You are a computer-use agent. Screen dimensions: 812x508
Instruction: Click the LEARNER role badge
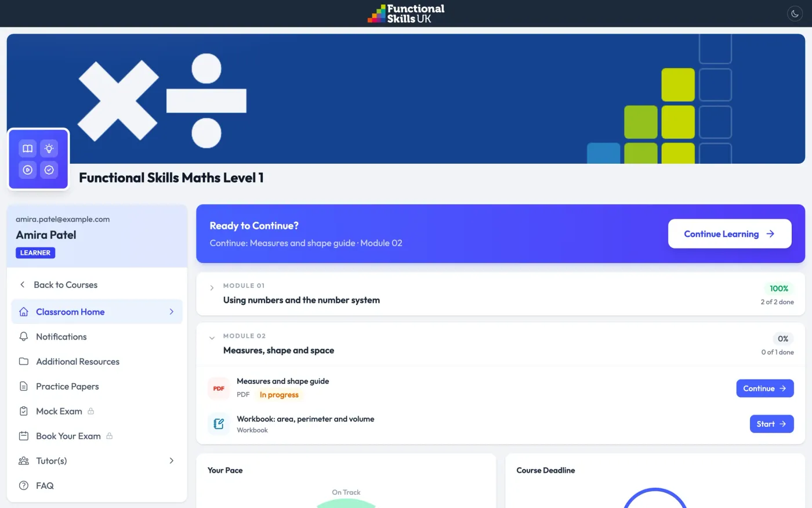point(35,253)
